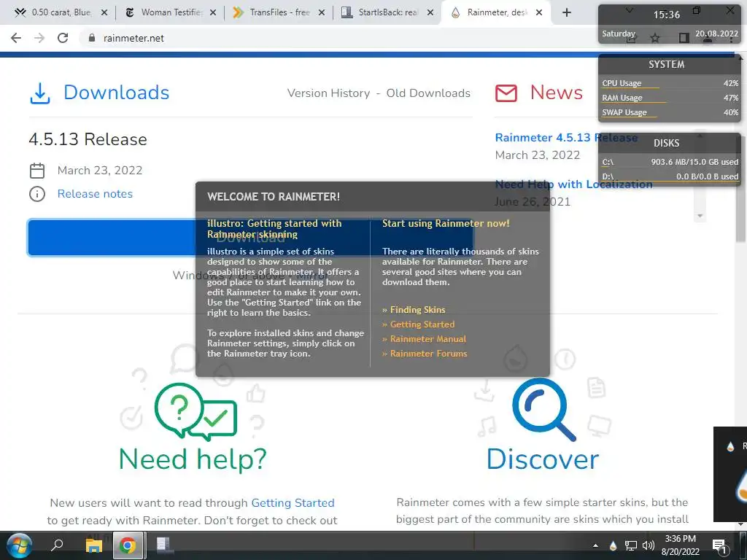Open 'Need Help with Localization' news item

573,184
